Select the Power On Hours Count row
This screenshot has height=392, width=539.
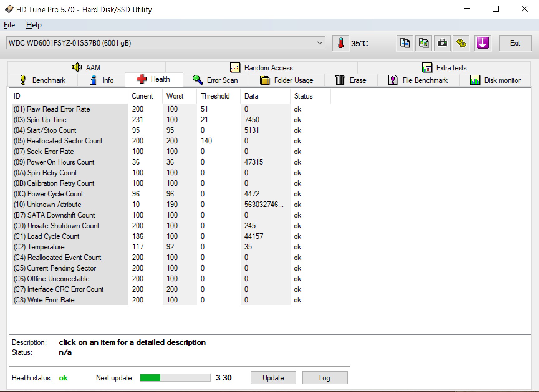tap(171, 162)
